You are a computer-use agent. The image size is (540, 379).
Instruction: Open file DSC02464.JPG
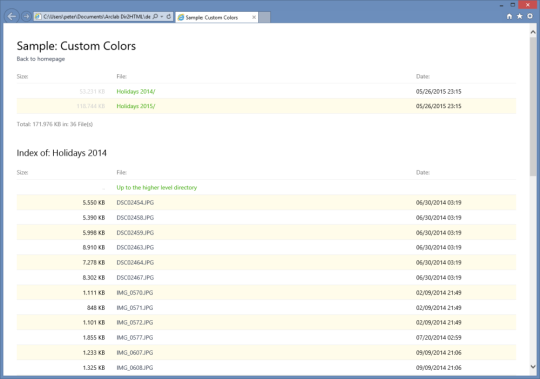coord(135,263)
